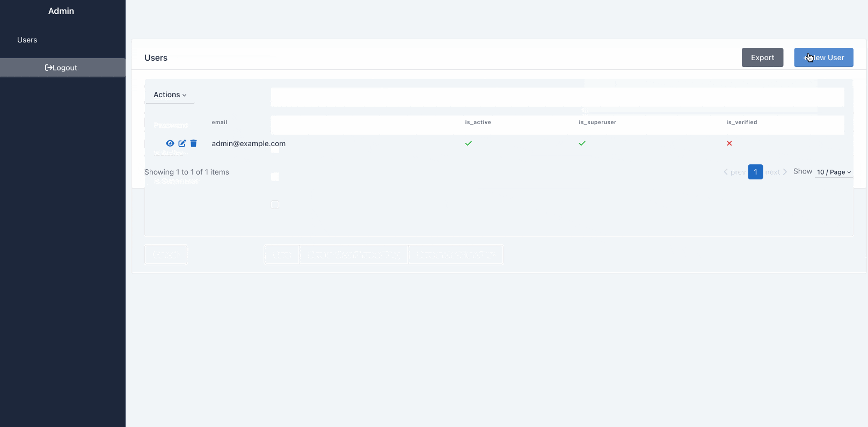Click the 'Showing 1 to 1 of 1 items' text
The image size is (868, 427).
click(x=187, y=172)
